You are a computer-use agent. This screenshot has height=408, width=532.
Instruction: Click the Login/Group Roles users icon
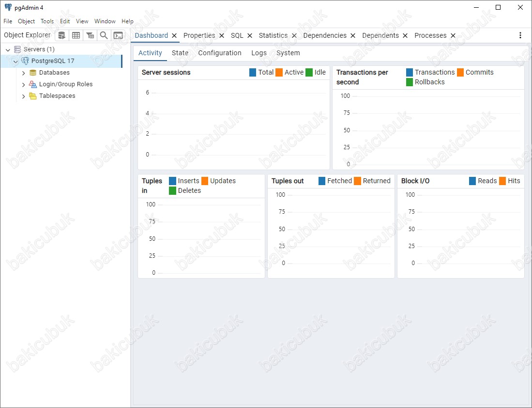(x=33, y=84)
